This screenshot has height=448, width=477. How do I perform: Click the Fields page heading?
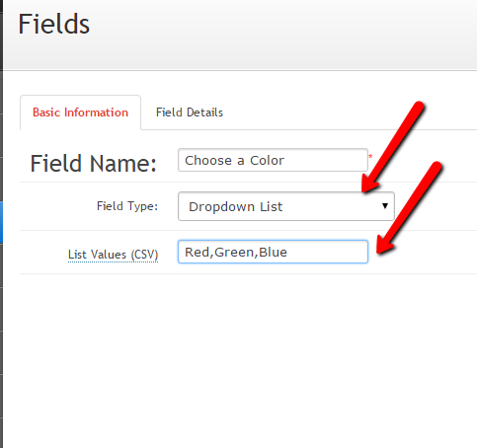[x=54, y=24]
